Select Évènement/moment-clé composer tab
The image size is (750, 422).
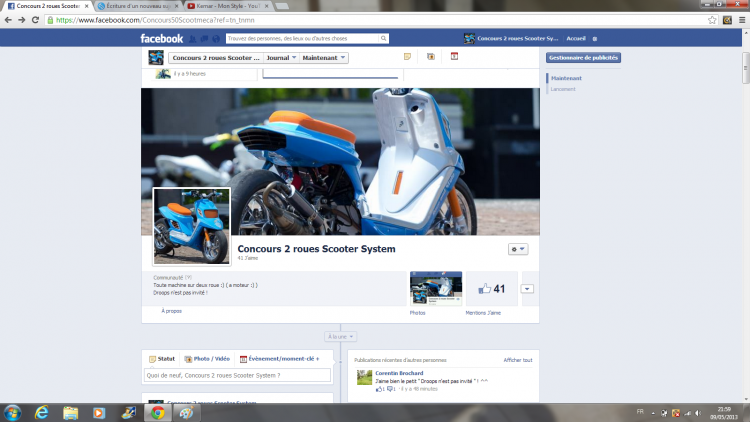[x=279, y=359]
